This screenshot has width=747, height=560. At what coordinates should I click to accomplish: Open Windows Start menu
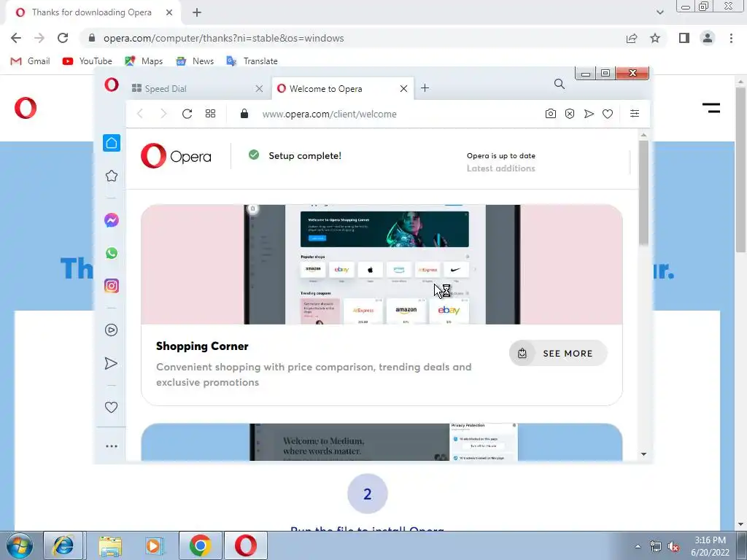(18, 545)
